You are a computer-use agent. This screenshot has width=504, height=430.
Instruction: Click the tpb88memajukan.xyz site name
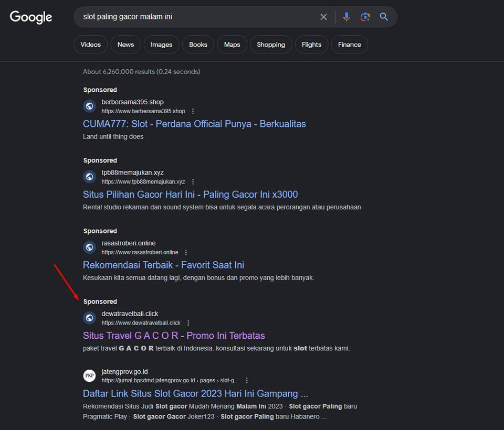(x=132, y=173)
